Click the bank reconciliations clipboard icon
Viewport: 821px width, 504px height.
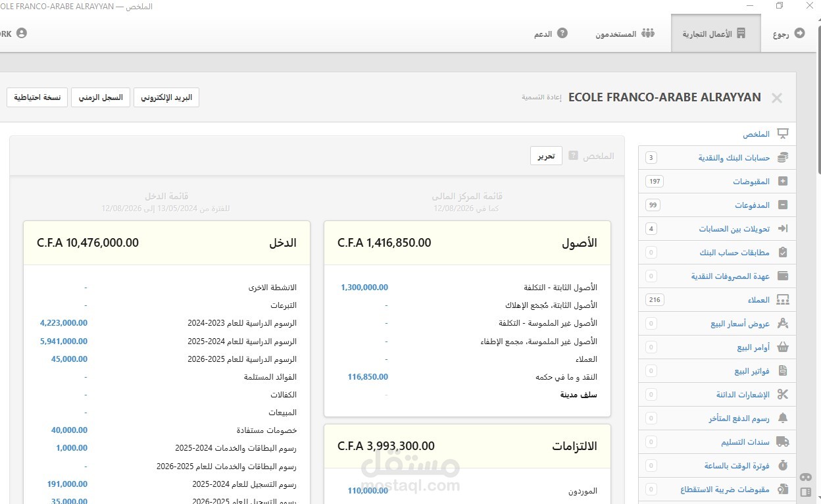(782, 253)
